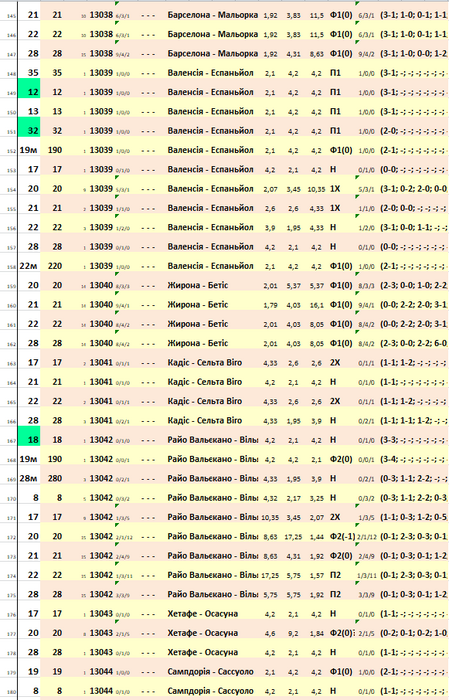This screenshot has width=449, height=700.
Task: Select odds 17,25 in row 174
Action: coord(270,575)
